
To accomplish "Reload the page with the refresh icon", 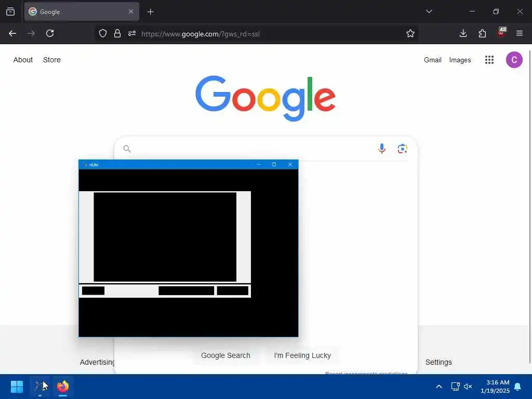I will [x=50, y=33].
